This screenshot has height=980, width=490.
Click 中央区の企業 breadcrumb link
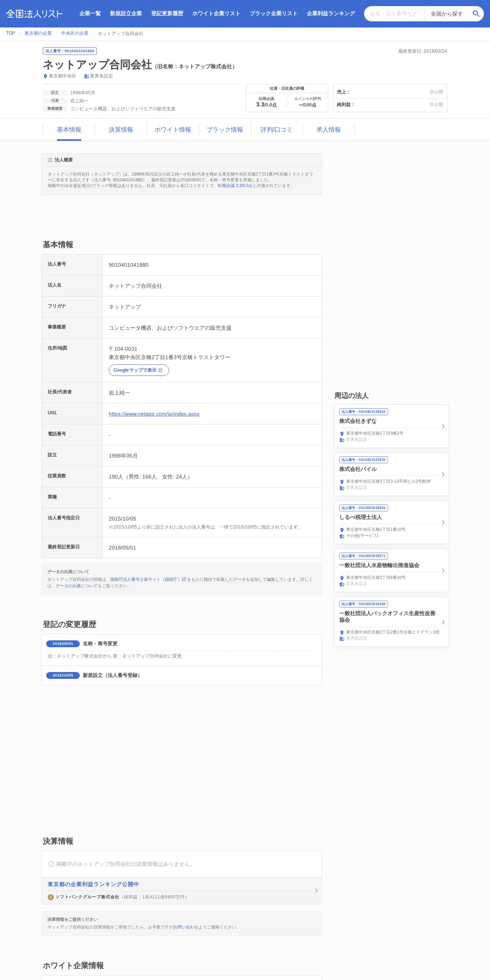(75, 34)
